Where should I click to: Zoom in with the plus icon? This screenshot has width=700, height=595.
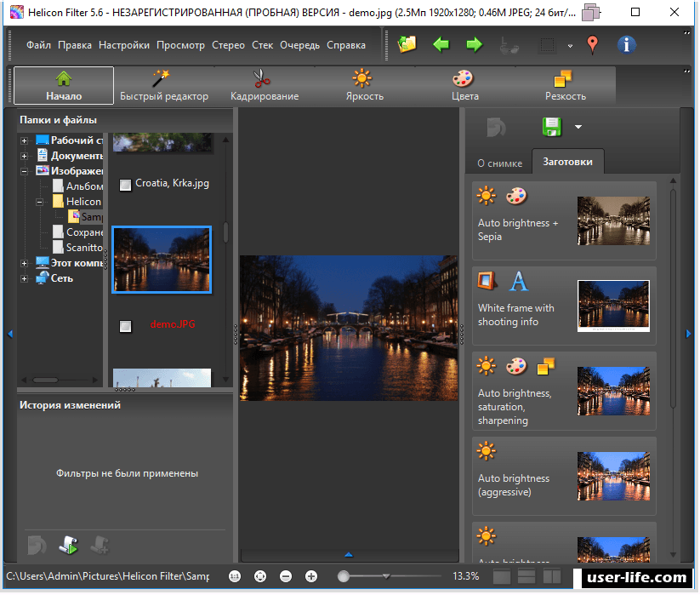point(311,576)
